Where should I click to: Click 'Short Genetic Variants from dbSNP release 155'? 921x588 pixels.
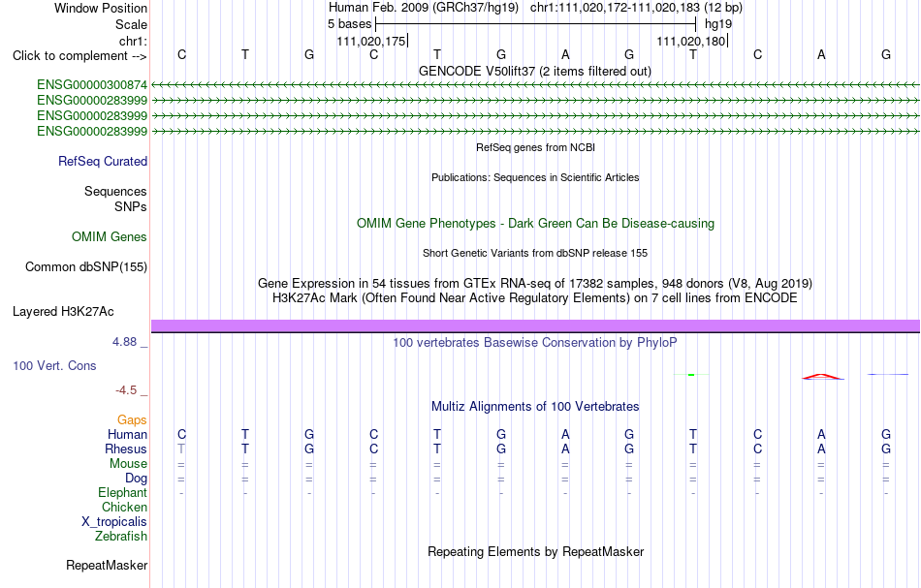pyautogui.click(x=535, y=253)
